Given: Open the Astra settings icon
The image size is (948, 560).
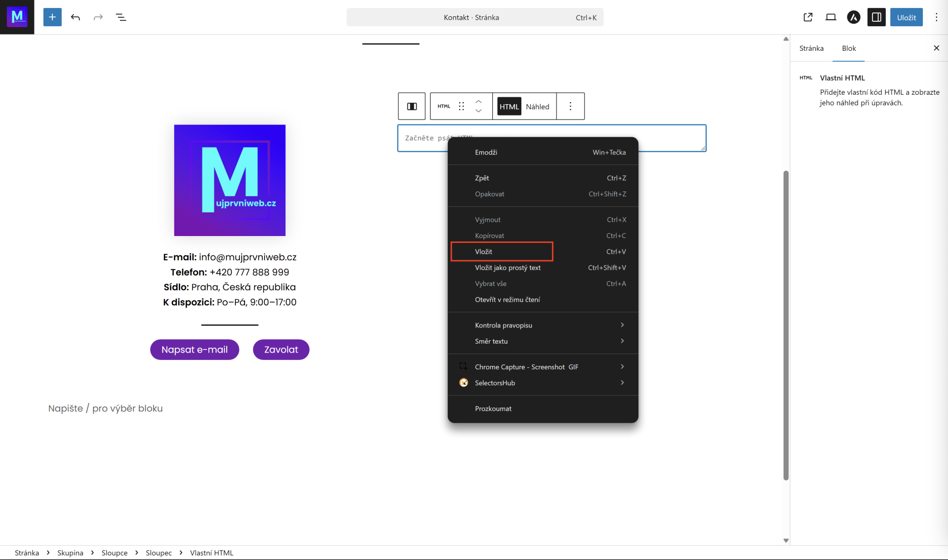Looking at the screenshot, I should pos(853,17).
